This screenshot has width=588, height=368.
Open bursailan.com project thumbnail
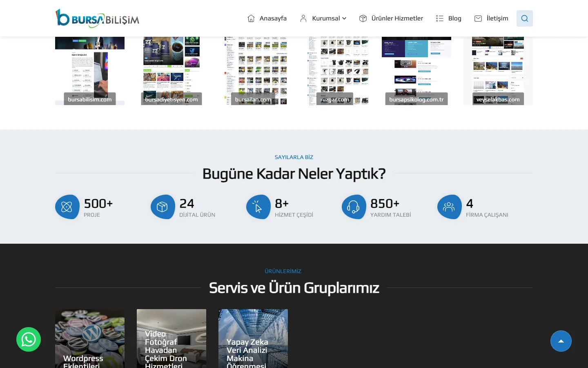[x=253, y=71]
